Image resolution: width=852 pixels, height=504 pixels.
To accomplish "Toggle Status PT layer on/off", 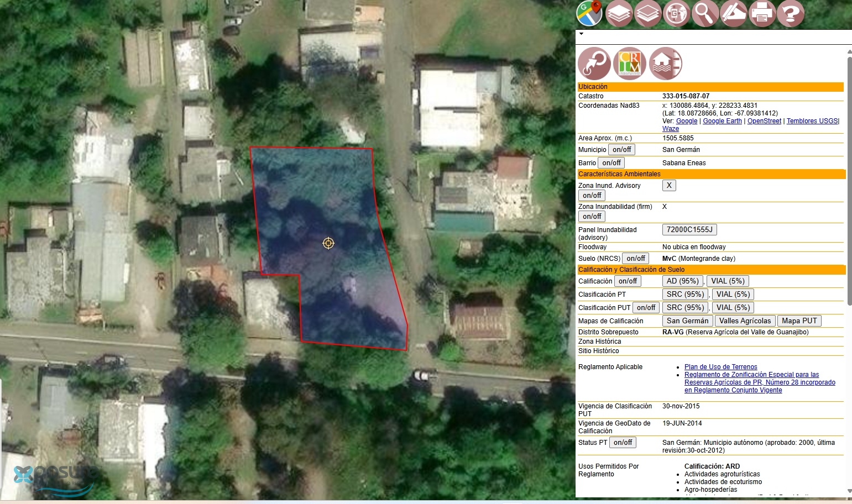I will pos(623,443).
